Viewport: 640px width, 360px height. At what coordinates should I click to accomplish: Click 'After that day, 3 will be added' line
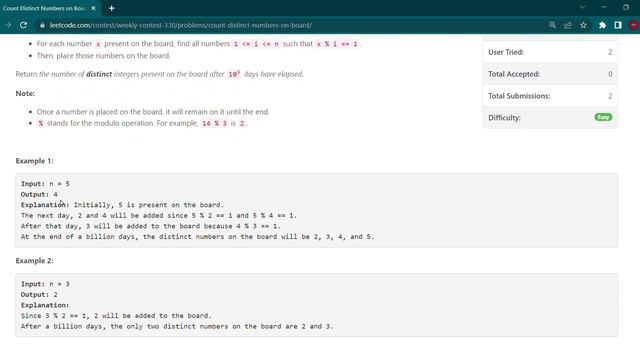[x=151, y=226]
